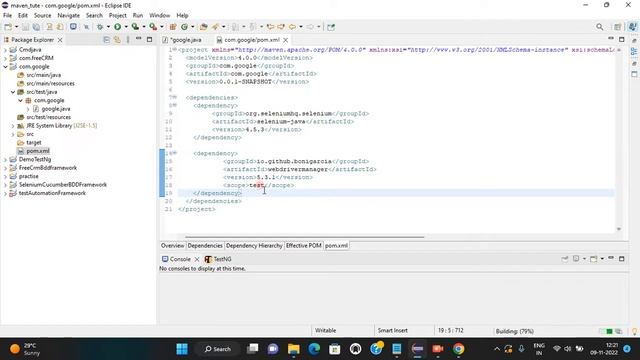Click the green Run button icon
Viewport: 640px width, 360px height.
(x=118, y=27)
